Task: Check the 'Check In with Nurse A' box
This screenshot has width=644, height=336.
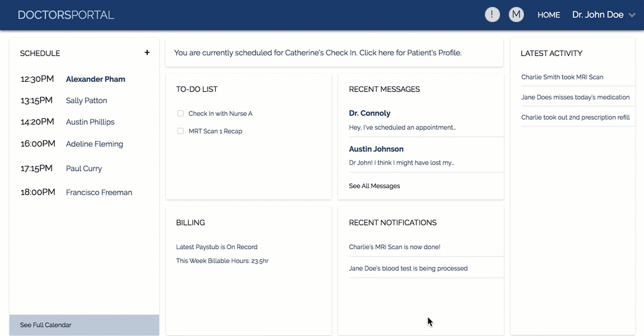Action: [180, 113]
